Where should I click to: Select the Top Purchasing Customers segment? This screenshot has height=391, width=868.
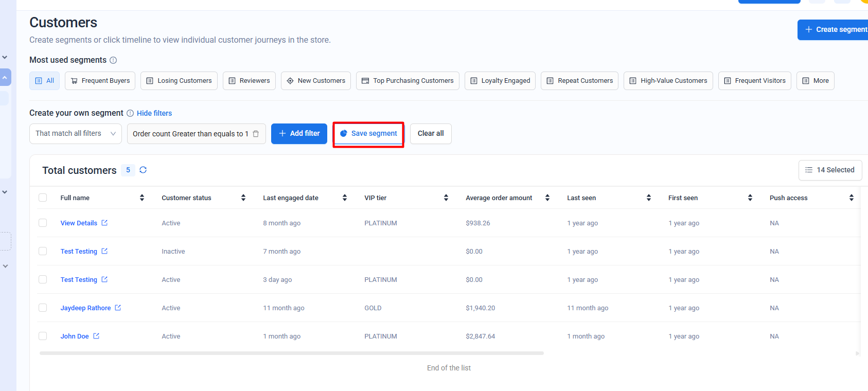(407, 81)
